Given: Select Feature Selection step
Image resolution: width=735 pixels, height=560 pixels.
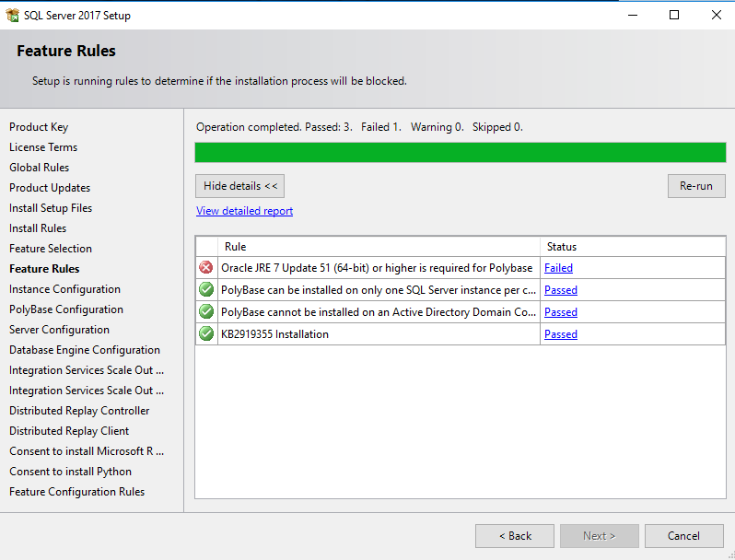Looking at the screenshot, I should click(51, 249).
